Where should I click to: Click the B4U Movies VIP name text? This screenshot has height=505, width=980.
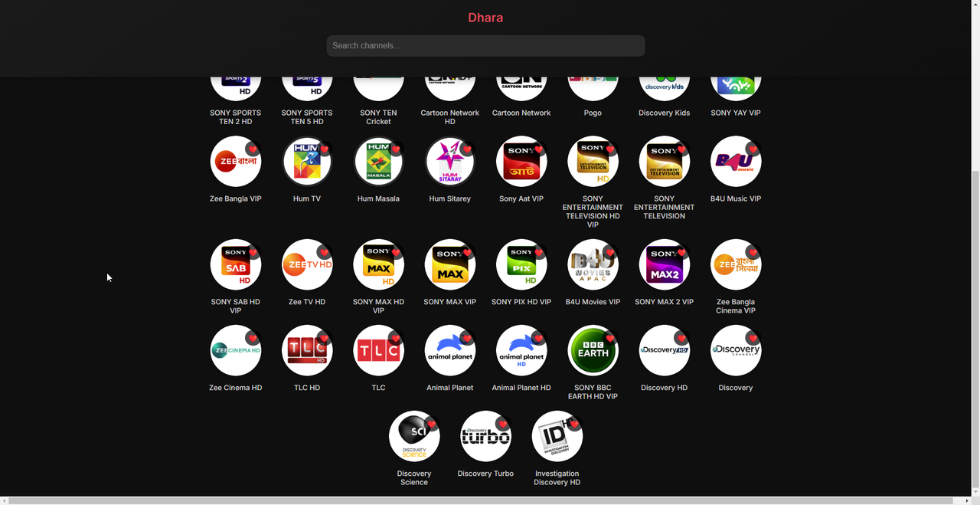click(593, 302)
